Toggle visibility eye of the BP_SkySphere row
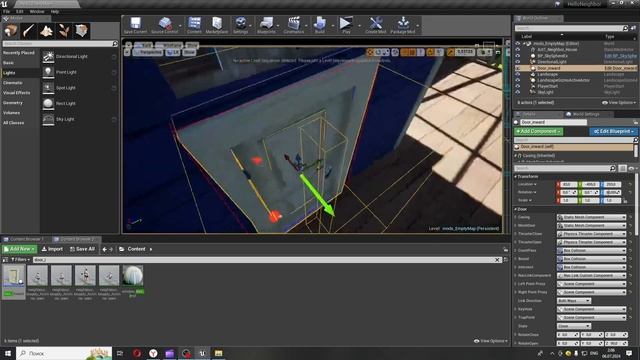Screen dimensions: 640x360 coord(518,56)
